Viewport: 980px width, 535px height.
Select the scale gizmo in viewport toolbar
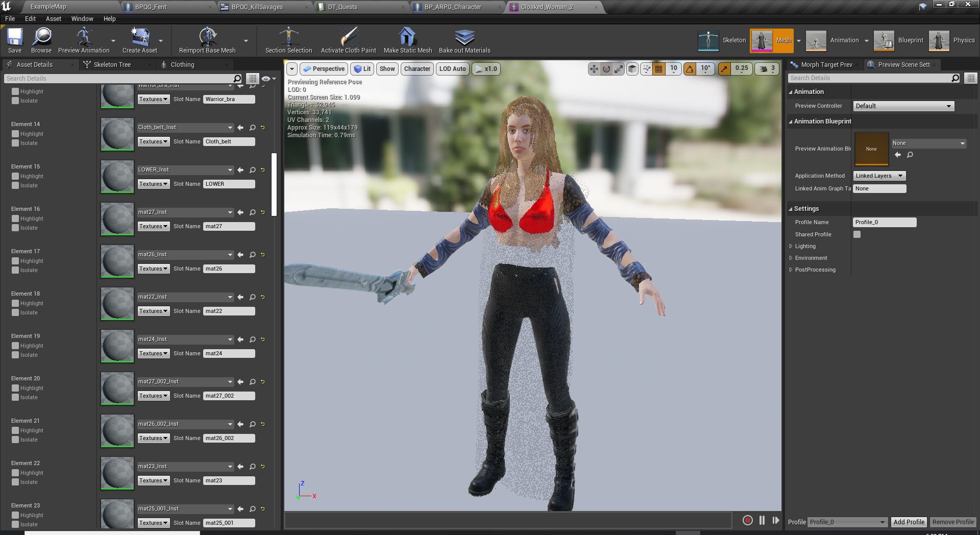coord(619,69)
